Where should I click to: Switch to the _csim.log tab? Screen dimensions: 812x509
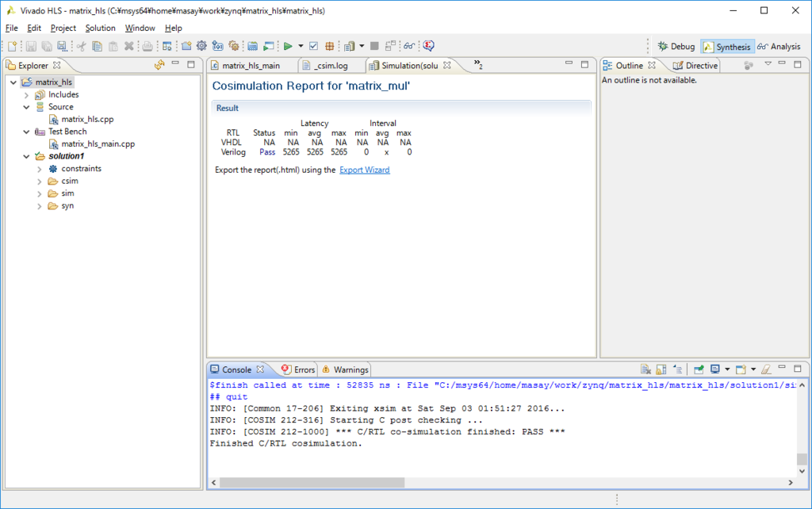point(331,66)
